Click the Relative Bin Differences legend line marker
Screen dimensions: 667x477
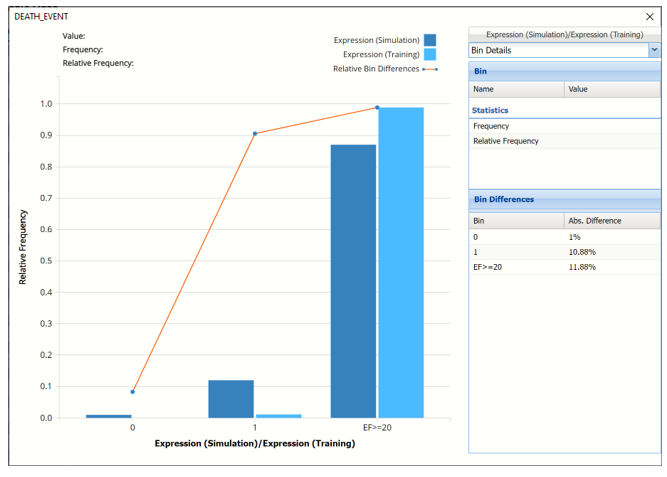pyautogui.click(x=430, y=69)
